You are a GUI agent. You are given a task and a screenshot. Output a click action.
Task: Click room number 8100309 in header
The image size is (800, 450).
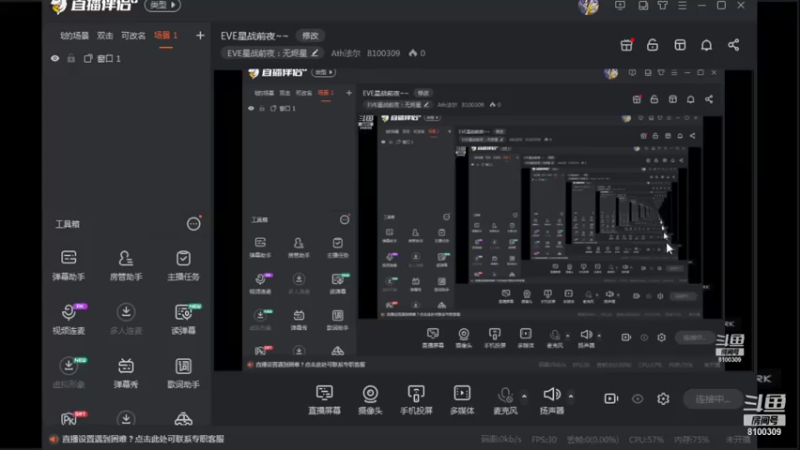(383, 53)
